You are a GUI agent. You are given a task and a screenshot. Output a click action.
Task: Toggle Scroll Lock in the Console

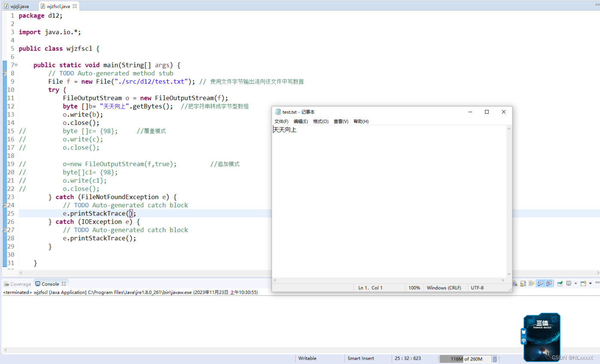(x=523, y=283)
